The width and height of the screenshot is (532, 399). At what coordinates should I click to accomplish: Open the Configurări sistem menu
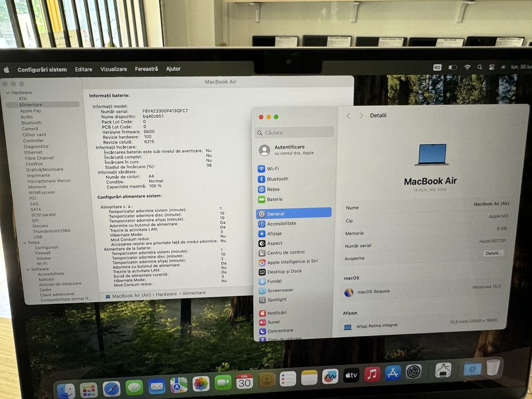(42, 70)
